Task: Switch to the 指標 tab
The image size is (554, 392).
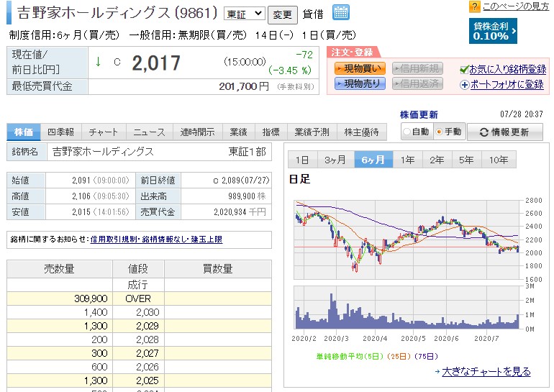Action: pos(271,132)
